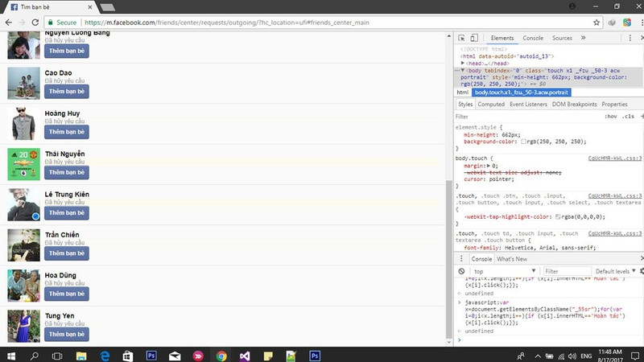Toggle the .cls class editor

(x=628, y=117)
